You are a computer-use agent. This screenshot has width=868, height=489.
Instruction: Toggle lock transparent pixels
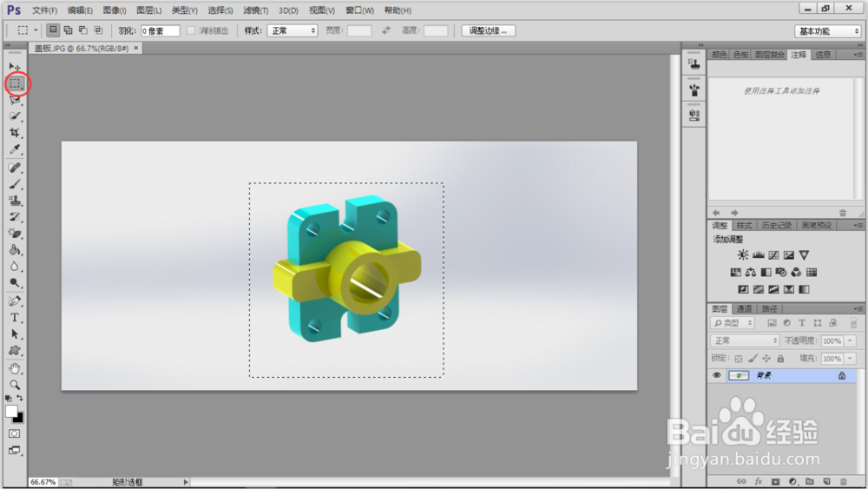739,359
